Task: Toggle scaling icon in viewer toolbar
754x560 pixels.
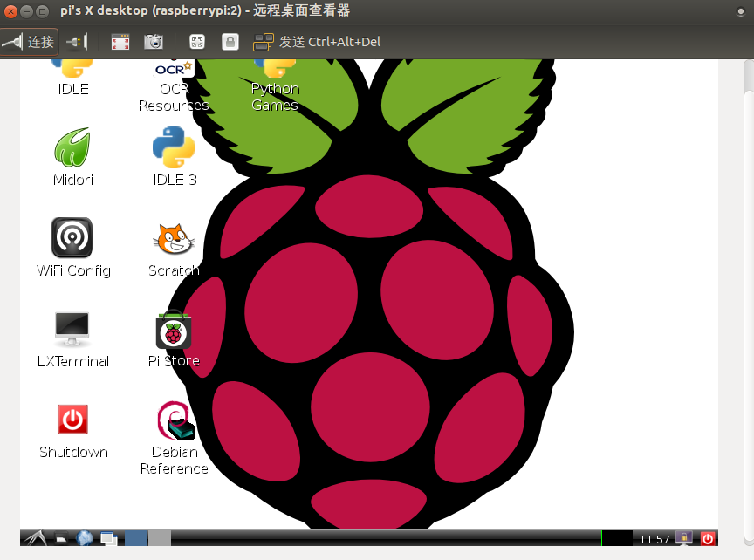Action: [197, 42]
